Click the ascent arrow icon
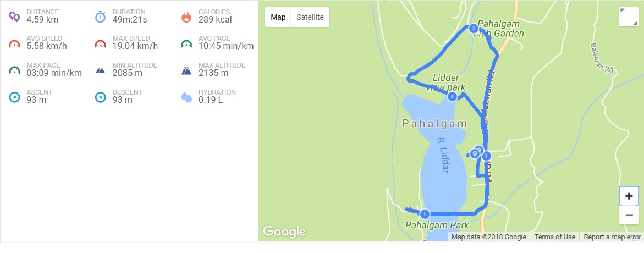 pyautogui.click(x=14, y=97)
